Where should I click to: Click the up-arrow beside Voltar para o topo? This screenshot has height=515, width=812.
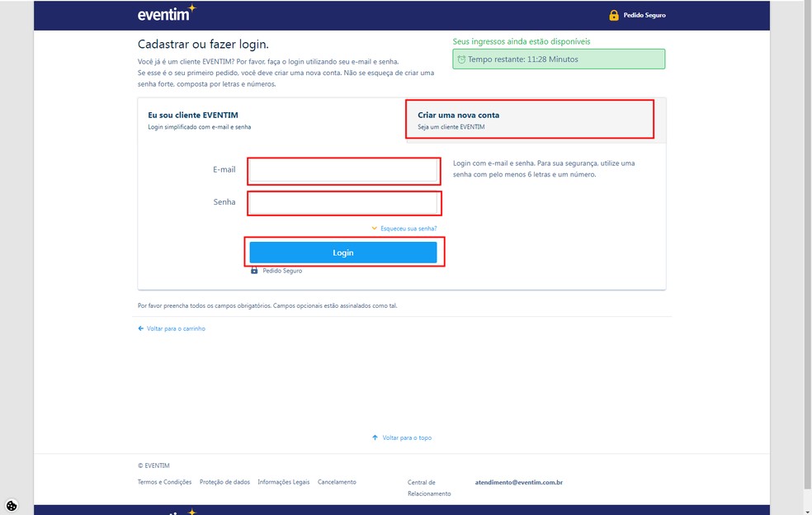pos(374,437)
